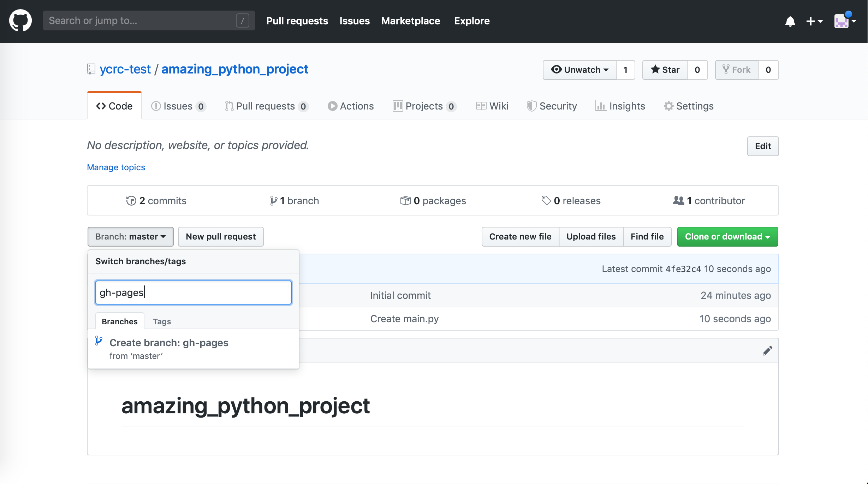Open Explore in top navigation
Screen dimensions: 868x484
(x=472, y=21)
